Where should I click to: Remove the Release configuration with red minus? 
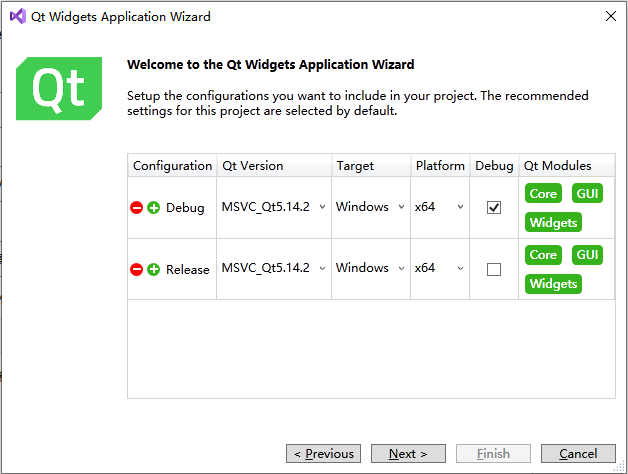tap(137, 269)
